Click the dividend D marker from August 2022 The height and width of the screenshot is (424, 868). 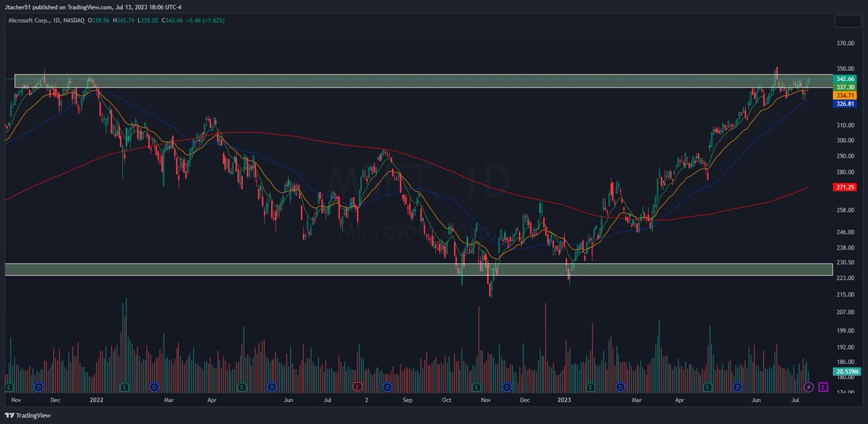(x=387, y=387)
